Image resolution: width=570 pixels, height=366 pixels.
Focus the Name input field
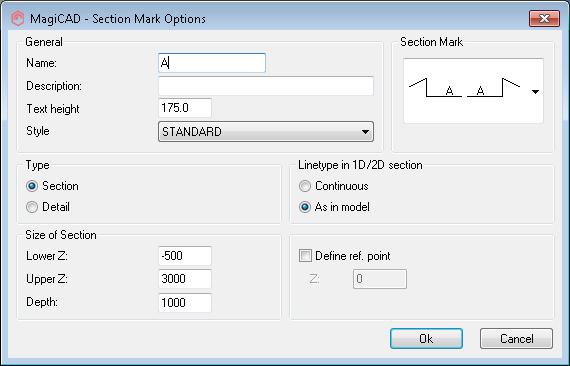click(212, 63)
